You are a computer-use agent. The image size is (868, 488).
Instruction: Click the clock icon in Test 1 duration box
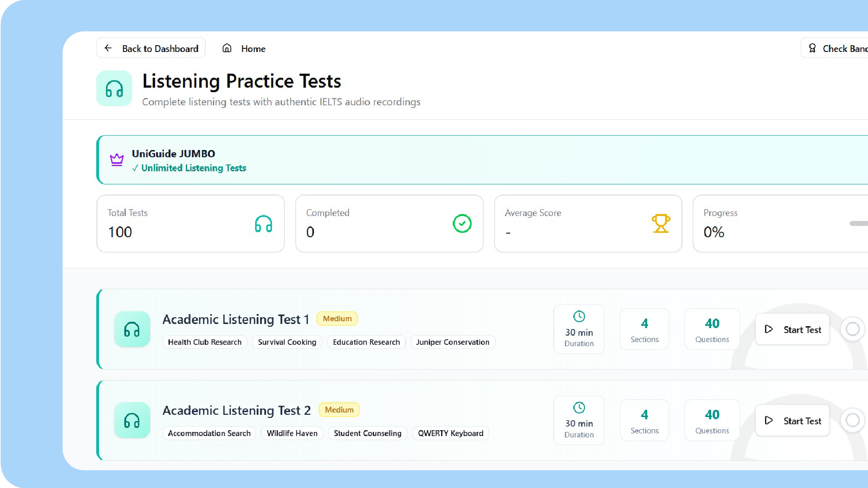[x=579, y=316]
